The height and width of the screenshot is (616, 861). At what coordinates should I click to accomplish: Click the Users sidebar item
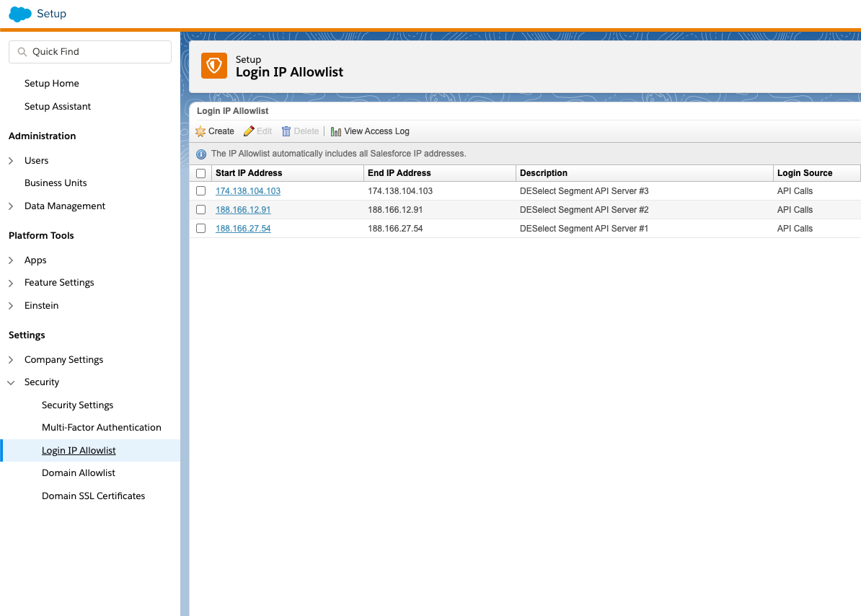click(36, 161)
